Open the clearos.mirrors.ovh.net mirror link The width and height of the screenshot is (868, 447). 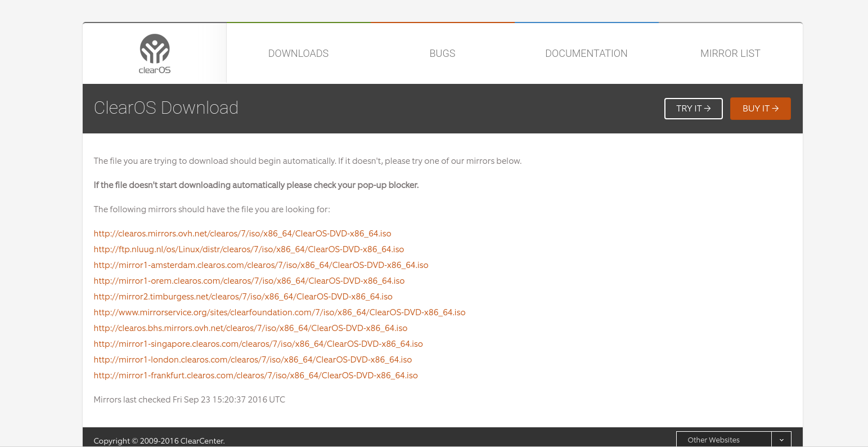pyautogui.click(x=242, y=234)
